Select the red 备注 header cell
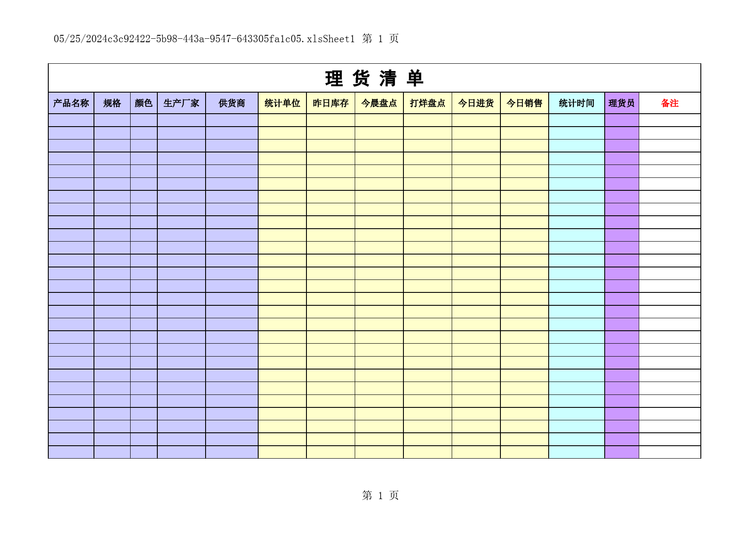This screenshot has width=756, height=534. 670,103
